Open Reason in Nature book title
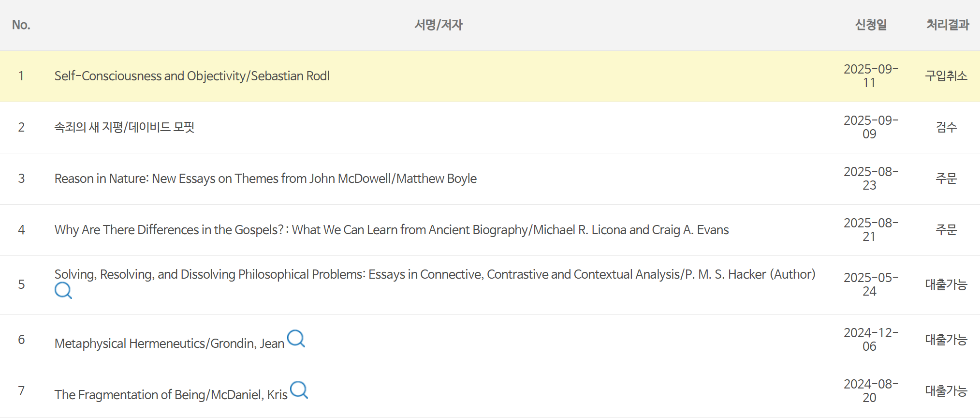 click(x=265, y=179)
